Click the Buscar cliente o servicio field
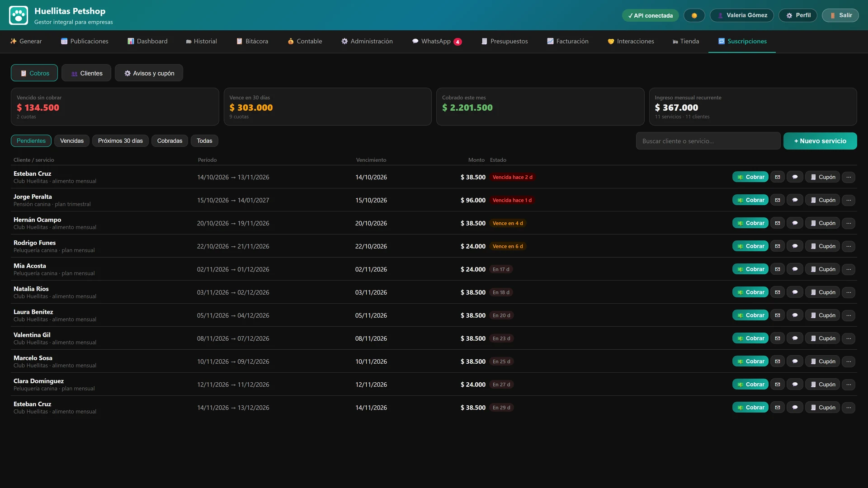The width and height of the screenshot is (868, 488). [708, 141]
